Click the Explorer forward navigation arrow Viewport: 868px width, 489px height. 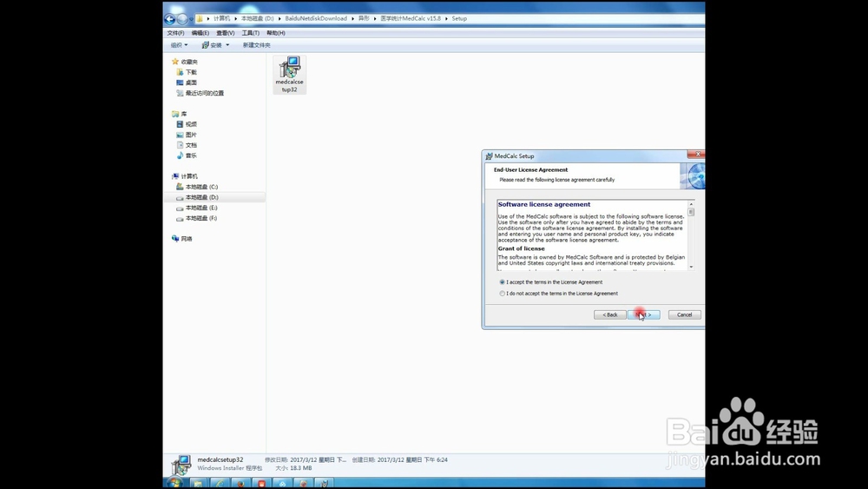point(181,19)
